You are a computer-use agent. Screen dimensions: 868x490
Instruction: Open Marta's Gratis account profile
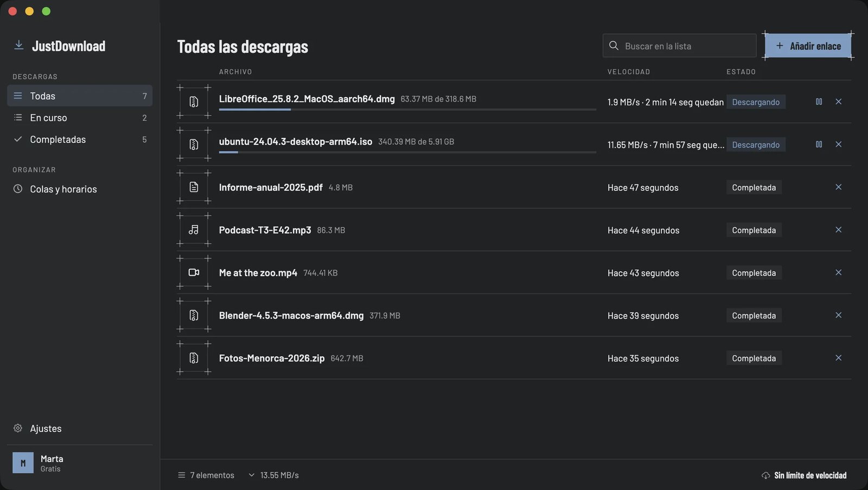(x=80, y=463)
